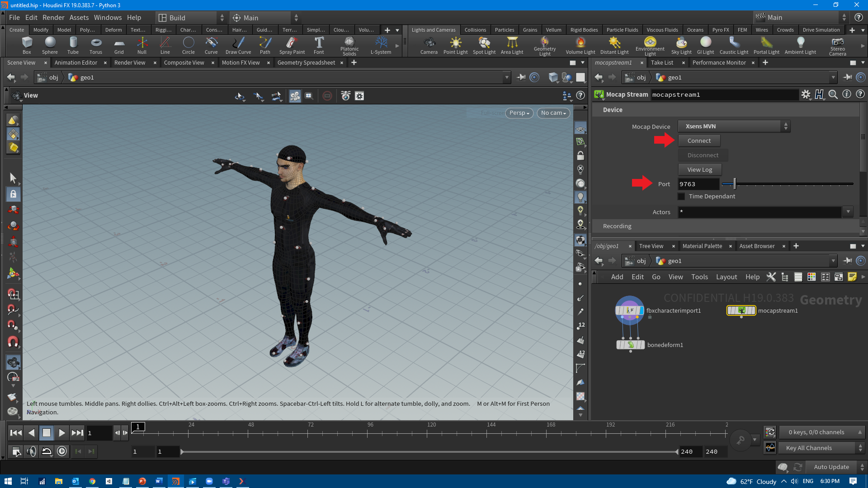Open the Material Palette tab
The image size is (868, 488).
(702, 246)
